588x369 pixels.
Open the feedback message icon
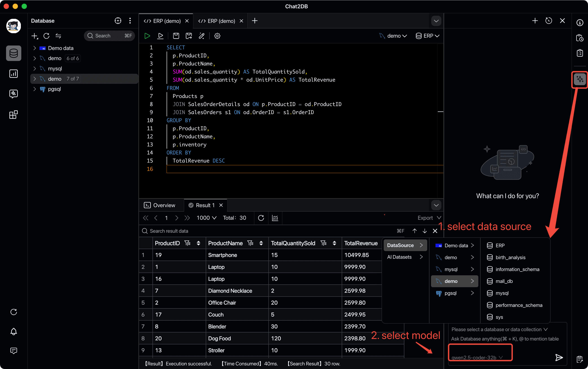[x=14, y=351]
